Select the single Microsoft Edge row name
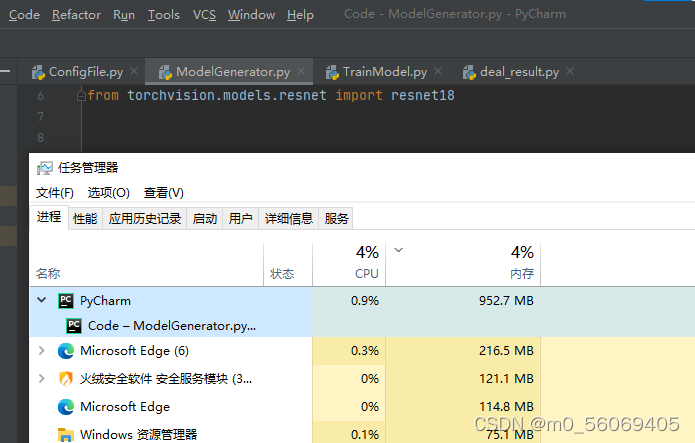 tap(125, 407)
